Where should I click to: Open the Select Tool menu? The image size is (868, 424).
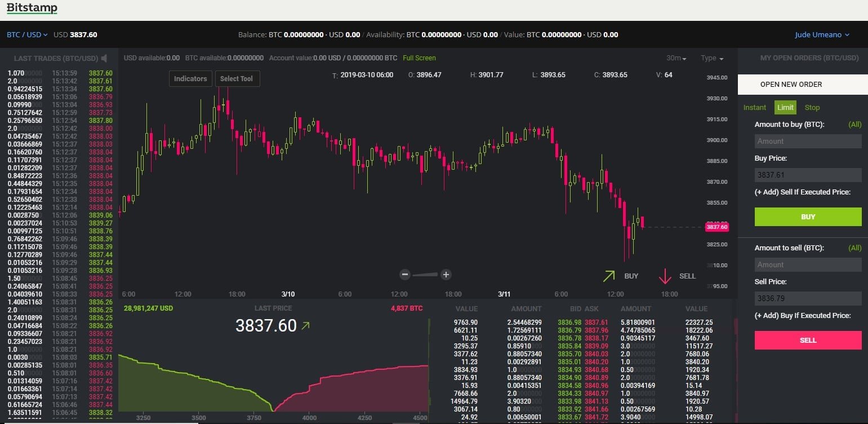tap(237, 78)
